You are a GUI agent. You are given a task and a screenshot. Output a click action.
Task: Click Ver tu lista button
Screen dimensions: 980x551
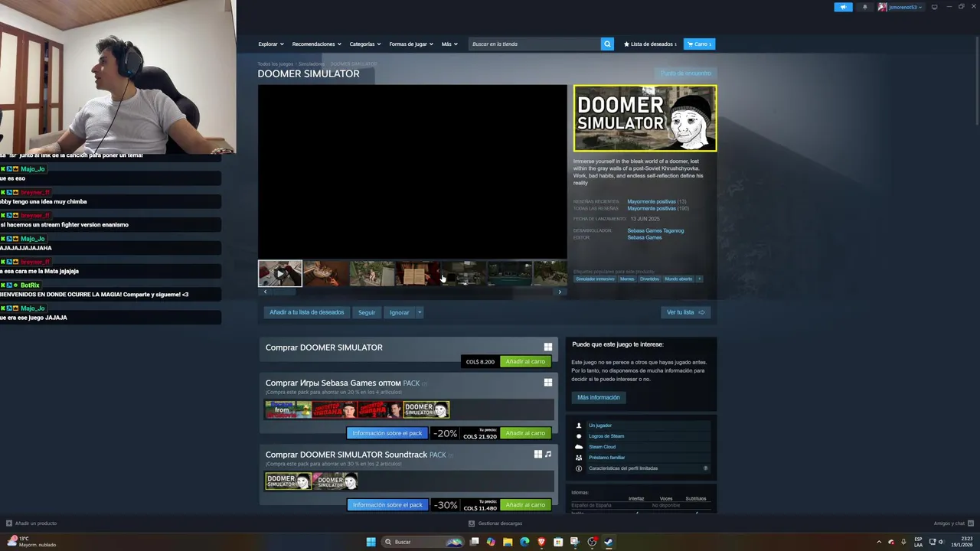685,312
